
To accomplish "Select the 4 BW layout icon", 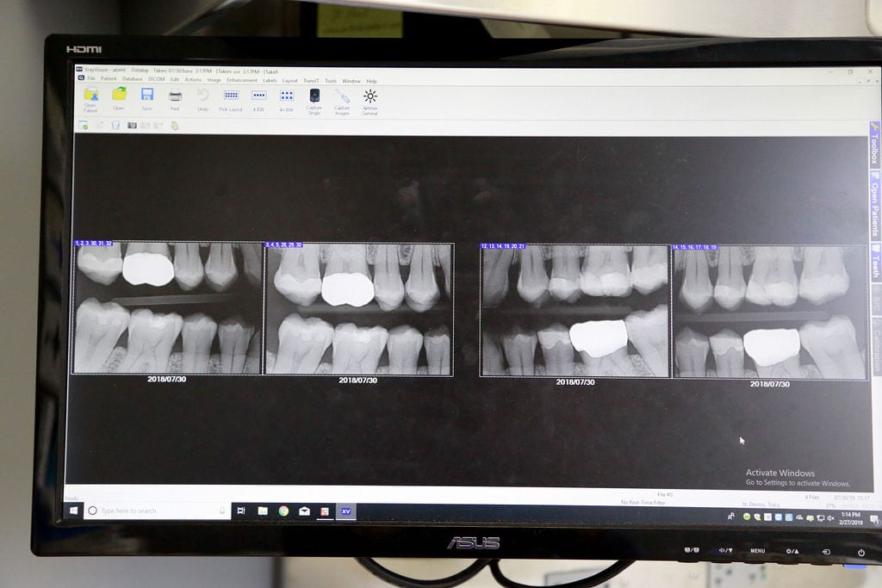I will 258,102.
